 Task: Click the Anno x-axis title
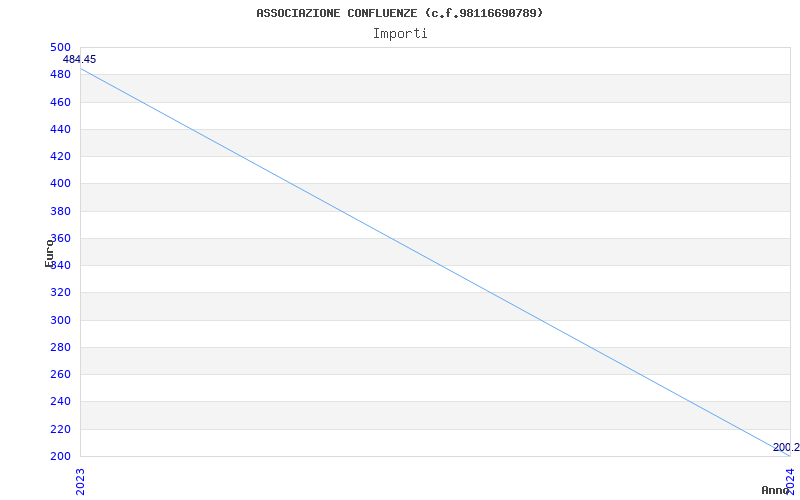click(776, 490)
